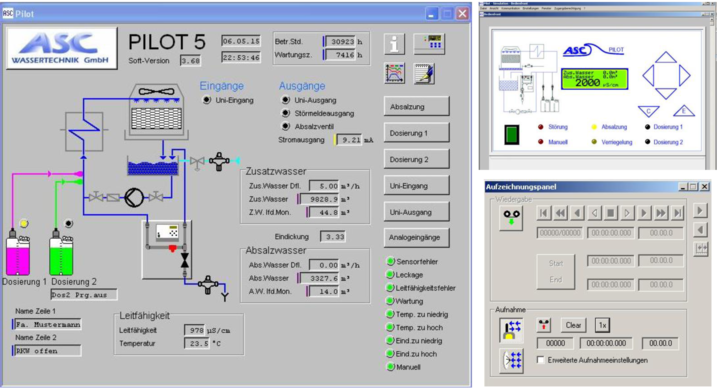
Task: Play recording backward with solid left arrow
Action: pos(577,213)
